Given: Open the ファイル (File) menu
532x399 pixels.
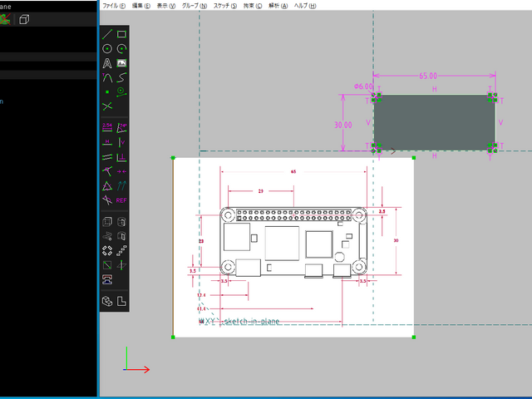Looking at the screenshot, I should click(114, 5).
